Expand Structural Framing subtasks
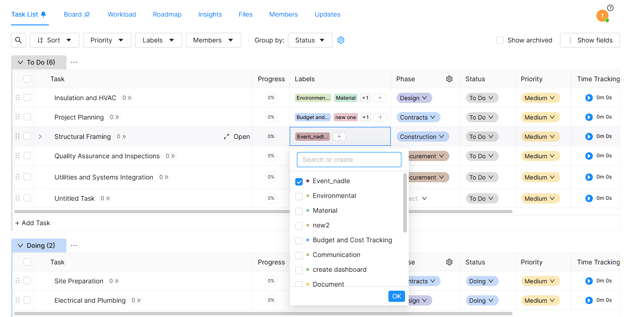Viewport: 644px width, 317px height. point(40,137)
